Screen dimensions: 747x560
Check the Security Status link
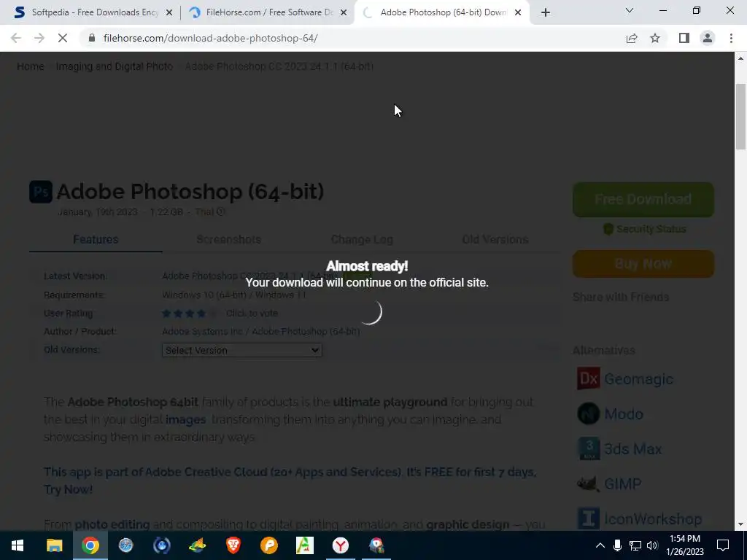(x=645, y=229)
